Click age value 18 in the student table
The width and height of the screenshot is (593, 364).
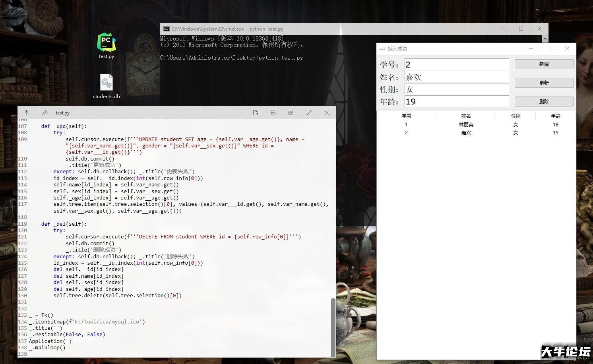(555, 124)
